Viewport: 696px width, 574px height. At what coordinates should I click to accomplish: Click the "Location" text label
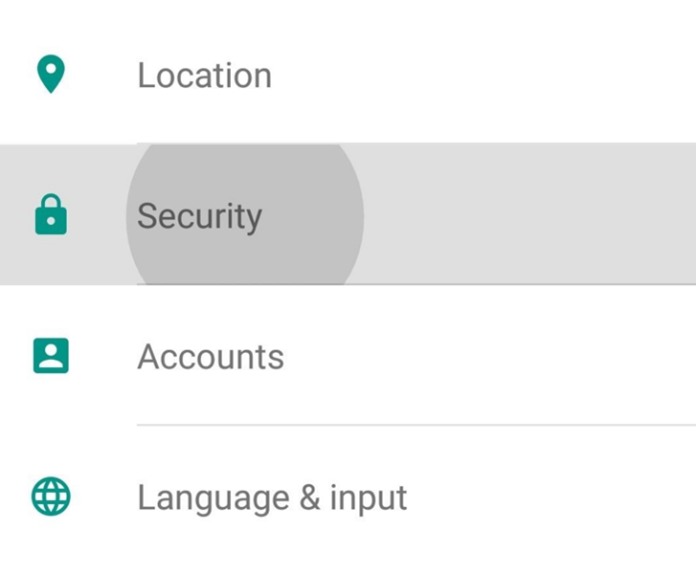pyautogui.click(x=204, y=75)
